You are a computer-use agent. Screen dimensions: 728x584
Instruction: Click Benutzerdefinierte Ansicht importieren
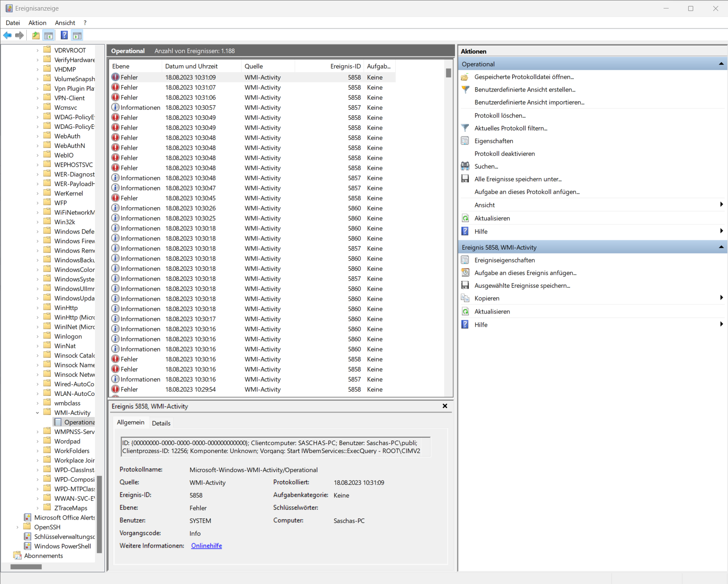[529, 103]
